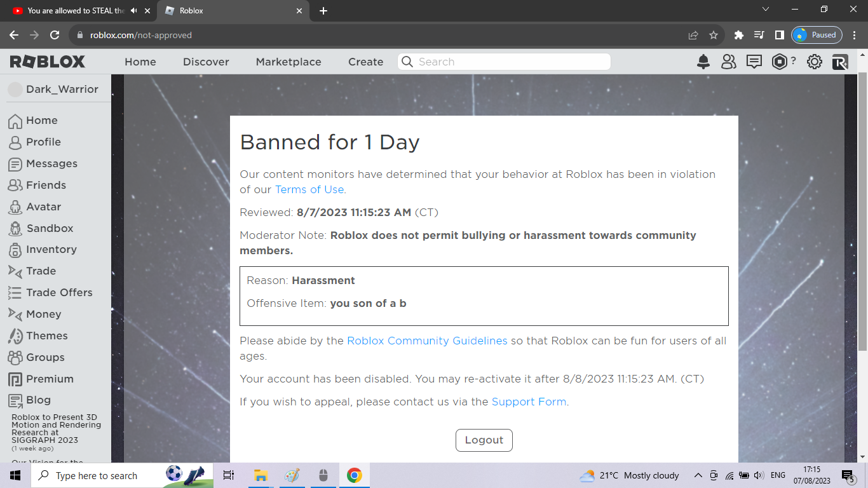
Task: Open the Friends icon in top bar
Action: (728, 62)
